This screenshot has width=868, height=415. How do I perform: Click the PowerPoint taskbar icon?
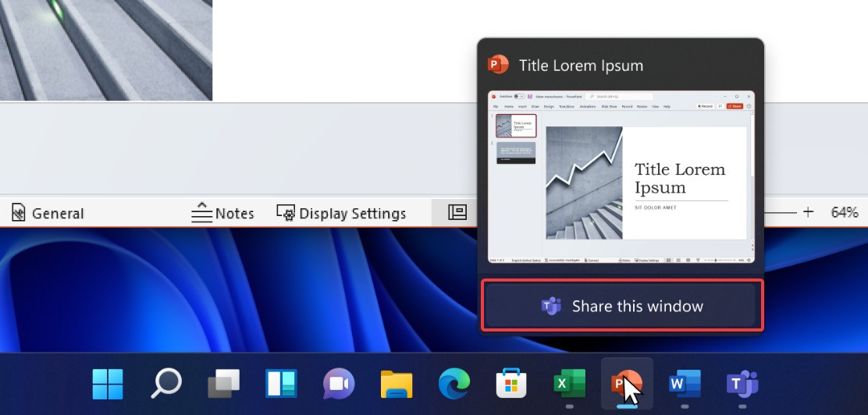pos(628,384)
